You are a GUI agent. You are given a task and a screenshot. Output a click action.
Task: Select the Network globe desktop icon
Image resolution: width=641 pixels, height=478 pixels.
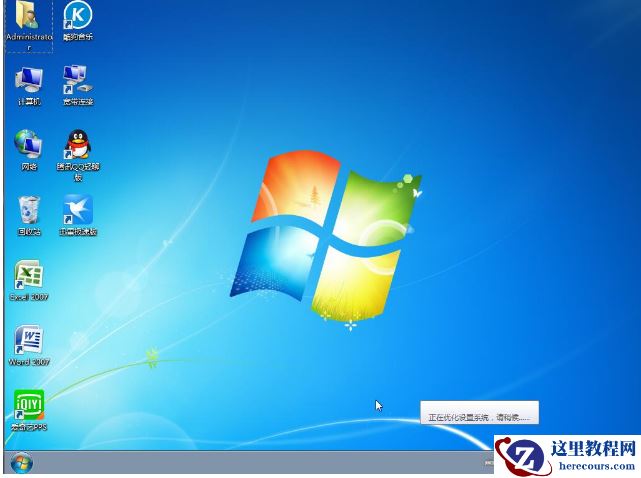(x=29, y=150)
